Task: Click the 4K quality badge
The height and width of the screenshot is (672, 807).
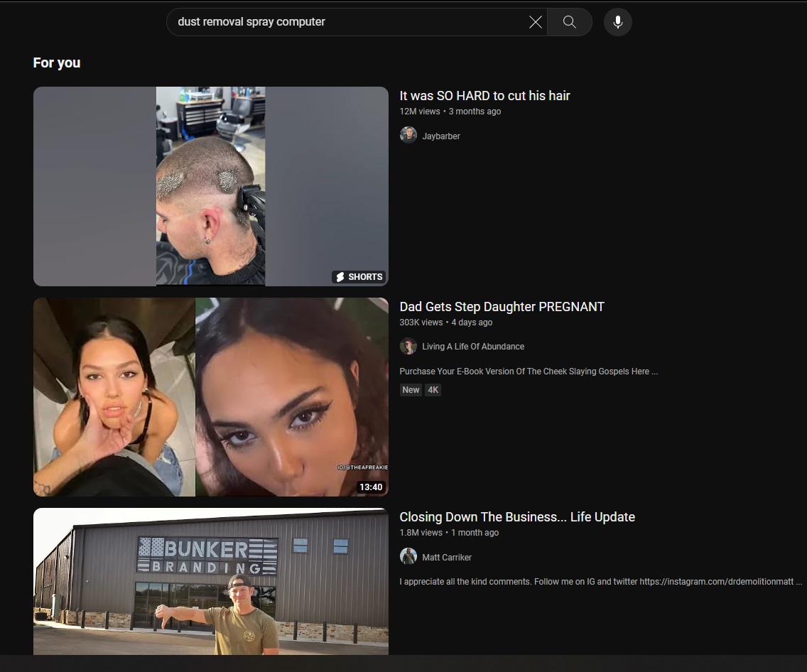Action: pyautogui.click(x=433, y=389)
